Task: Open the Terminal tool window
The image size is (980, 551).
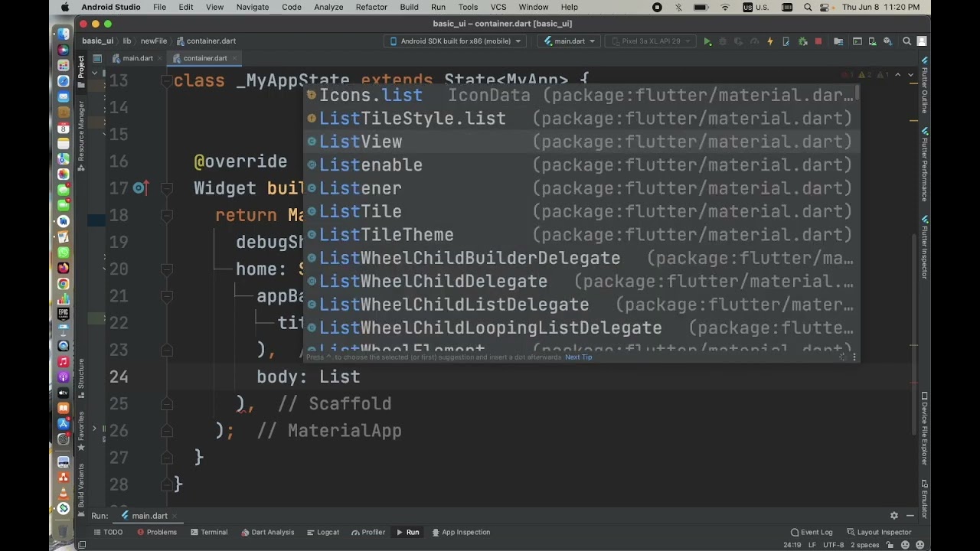Action: pyautogui.click(x=208, y=533)
